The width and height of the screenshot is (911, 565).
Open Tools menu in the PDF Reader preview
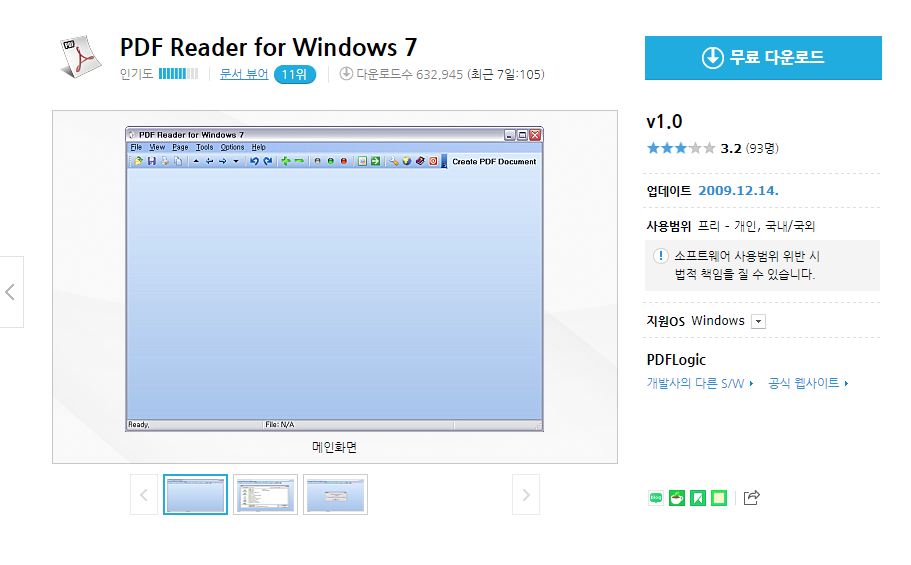pos(205,147)
